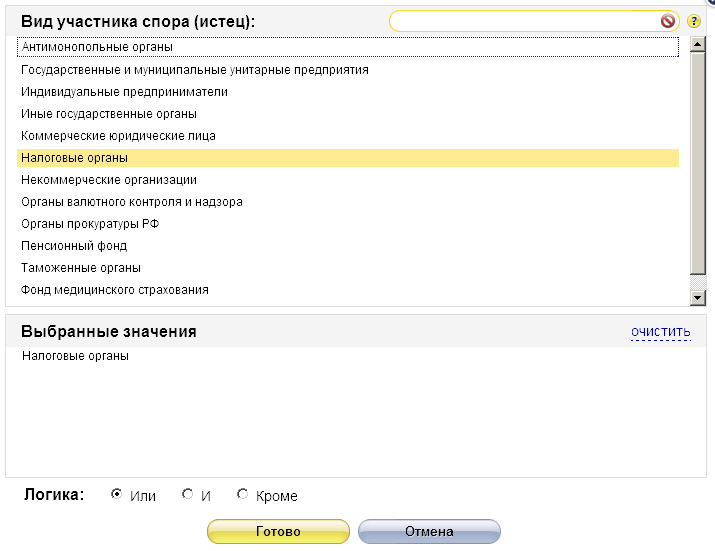Image resolution: width=715 pixels, height=551 pixels.
Task: Click the Отмена button
Action: pos(429,531)
